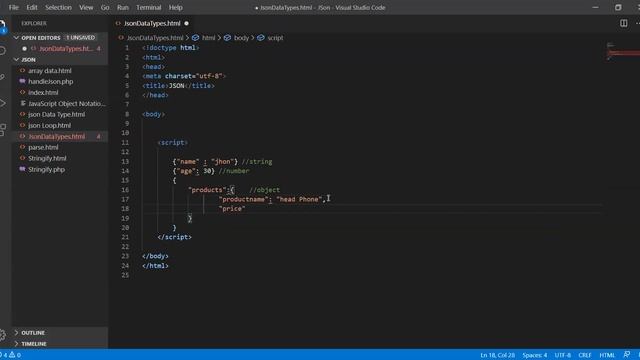
Task: Open JavaScript Object Notation file
Action: point(67,104)
